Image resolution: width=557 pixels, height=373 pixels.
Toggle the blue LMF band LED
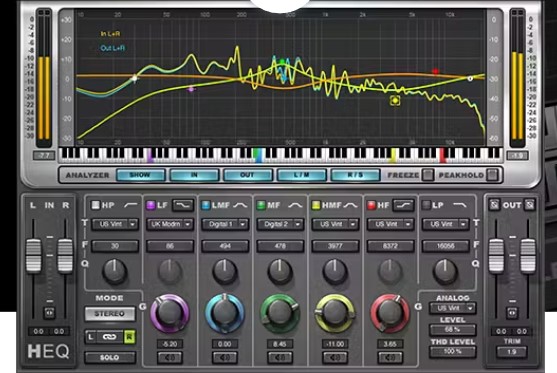point(206,205)
